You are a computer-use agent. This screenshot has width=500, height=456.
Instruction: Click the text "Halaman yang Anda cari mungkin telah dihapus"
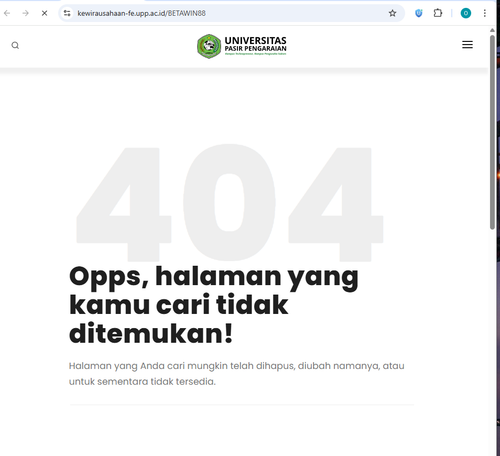coord(182,366)
